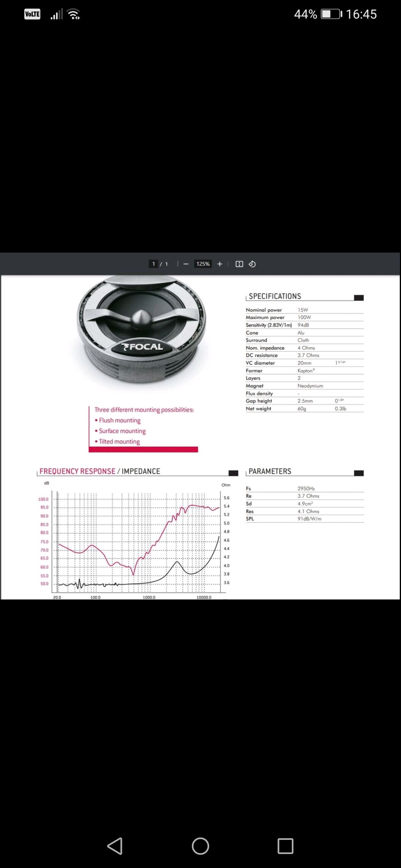This screenshot has width=401, height=868.
Task: Click the 'Cone' specification label
Action: click(252, 333)
